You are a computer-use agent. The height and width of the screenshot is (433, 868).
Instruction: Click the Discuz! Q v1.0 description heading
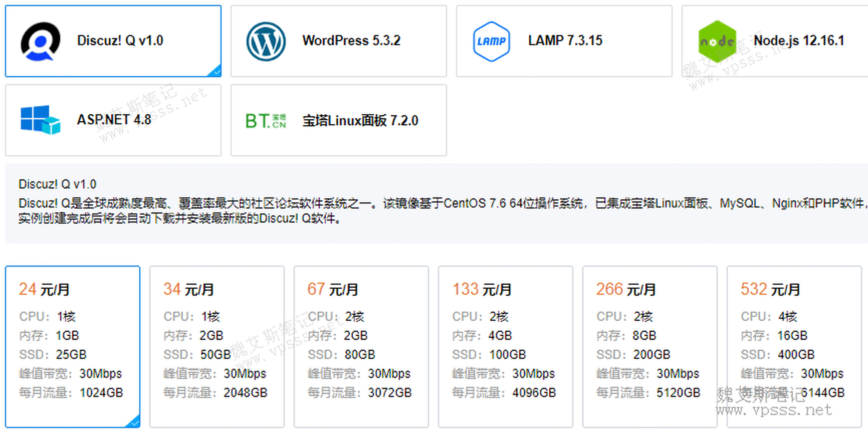click(58, 184)
